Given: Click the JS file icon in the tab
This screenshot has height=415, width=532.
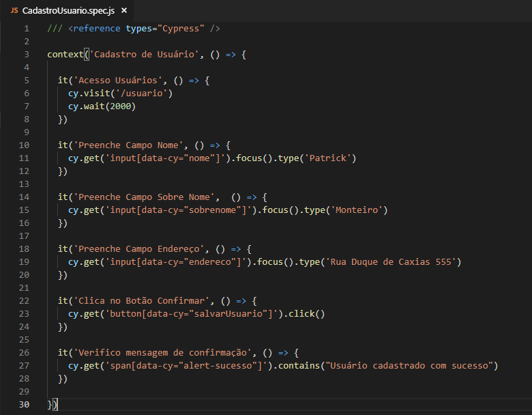Looking at the screenshot, I should pos(14,11).
